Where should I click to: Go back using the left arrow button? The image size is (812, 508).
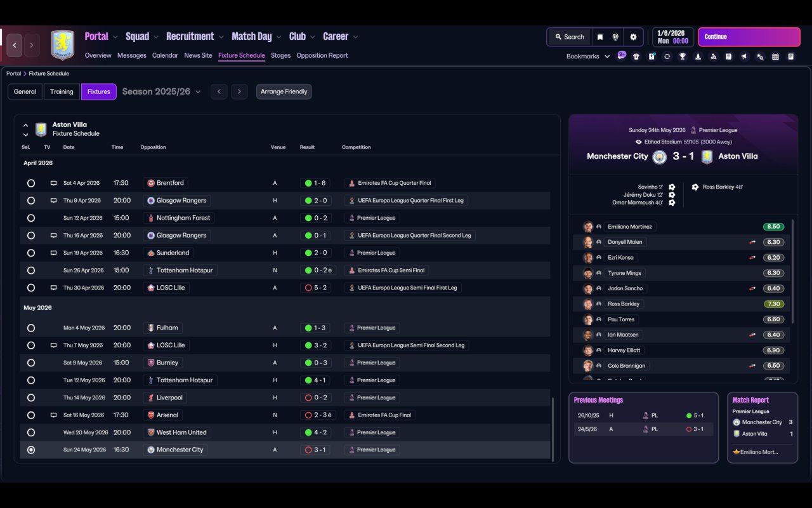(x=15, y=45)
